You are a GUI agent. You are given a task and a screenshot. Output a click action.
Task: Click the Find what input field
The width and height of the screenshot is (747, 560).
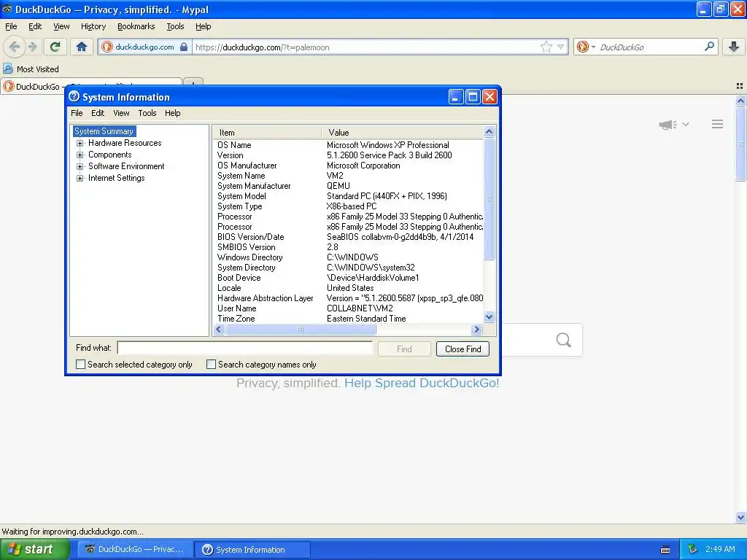[x=245, y=348]
